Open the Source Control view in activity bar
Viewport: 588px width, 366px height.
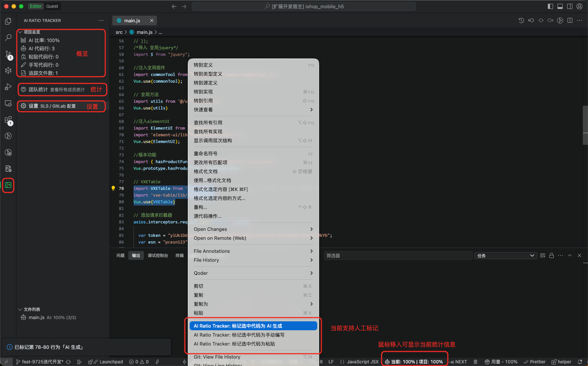pos(8,54)
